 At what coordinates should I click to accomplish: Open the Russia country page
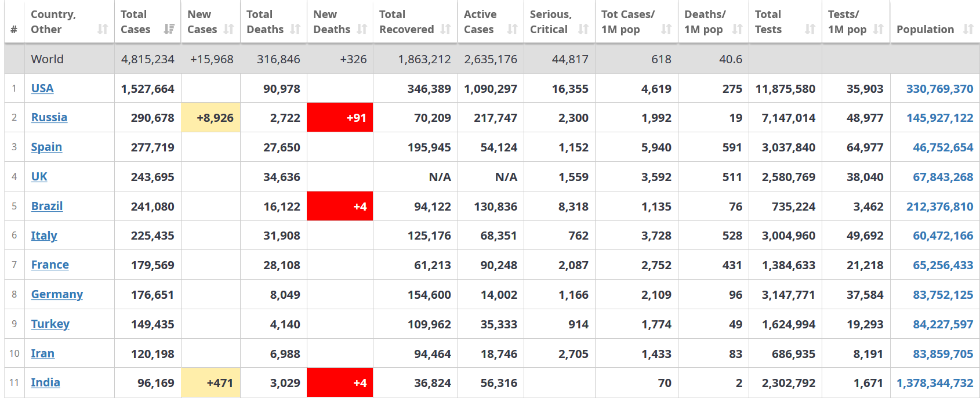click(49, 117)
